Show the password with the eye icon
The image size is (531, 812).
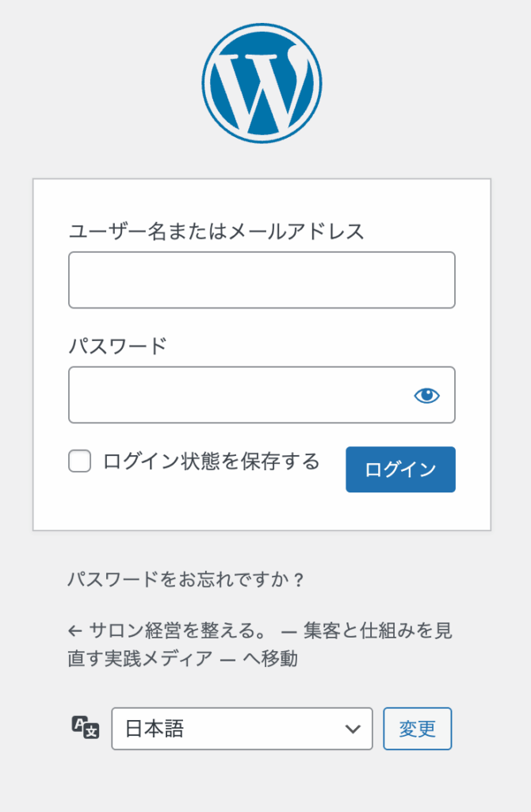point(426,395)
